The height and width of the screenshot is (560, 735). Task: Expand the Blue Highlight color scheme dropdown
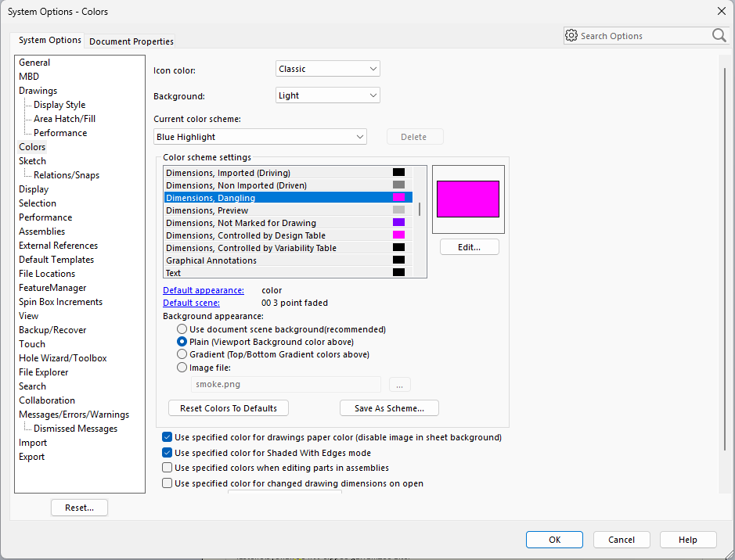[x=260, y=137]
